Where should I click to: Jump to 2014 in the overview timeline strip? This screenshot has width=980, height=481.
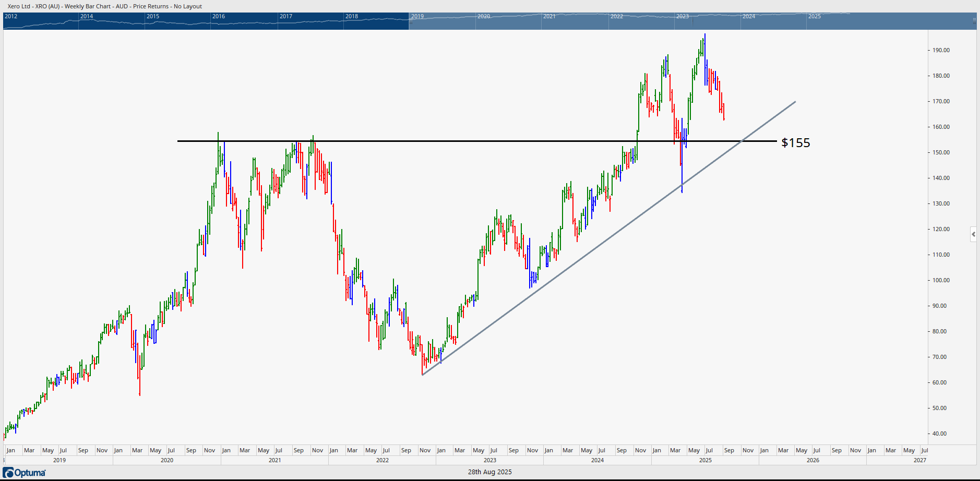click(87, 16)
